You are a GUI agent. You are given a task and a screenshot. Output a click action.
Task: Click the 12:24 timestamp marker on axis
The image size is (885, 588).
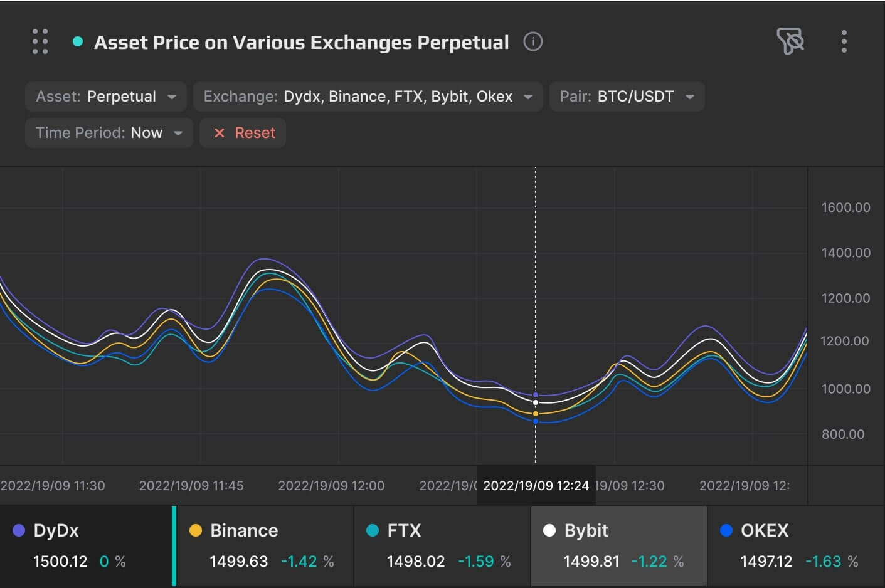pyautogui.click(x=536, y=486)
